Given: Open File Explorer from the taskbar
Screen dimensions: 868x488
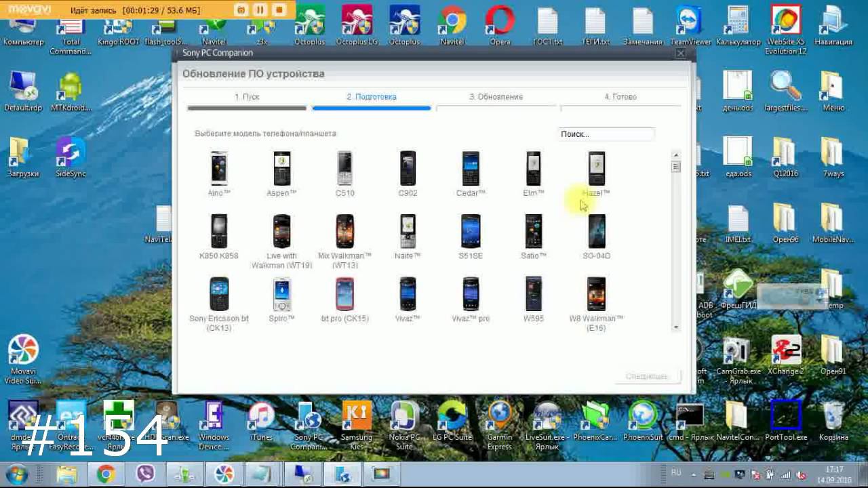Looking at the screenshot, I should [x=66, y=474].
